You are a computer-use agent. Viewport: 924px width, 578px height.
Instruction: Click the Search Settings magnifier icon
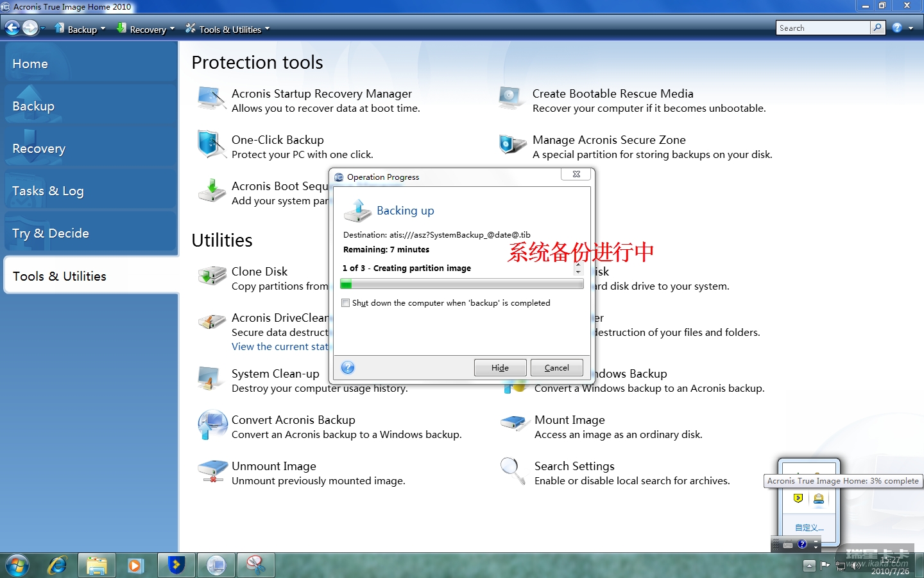513,471
